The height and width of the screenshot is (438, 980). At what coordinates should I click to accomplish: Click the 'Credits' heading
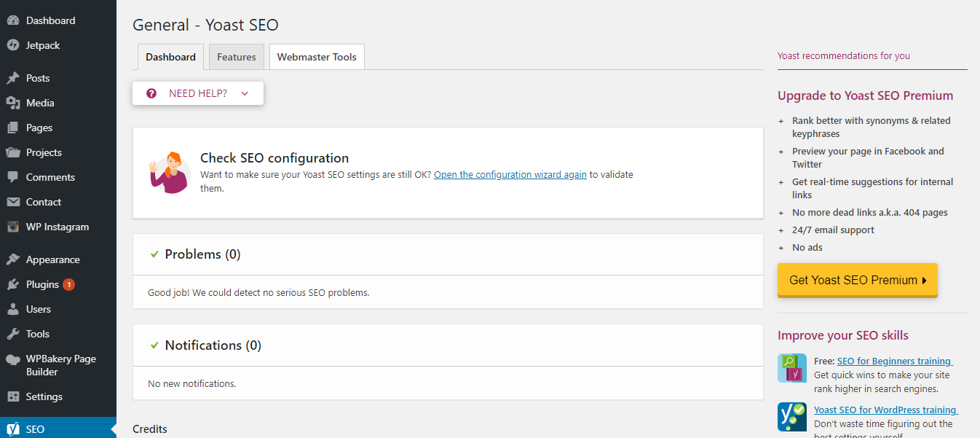pyautogui.click(x=150, y=429)
